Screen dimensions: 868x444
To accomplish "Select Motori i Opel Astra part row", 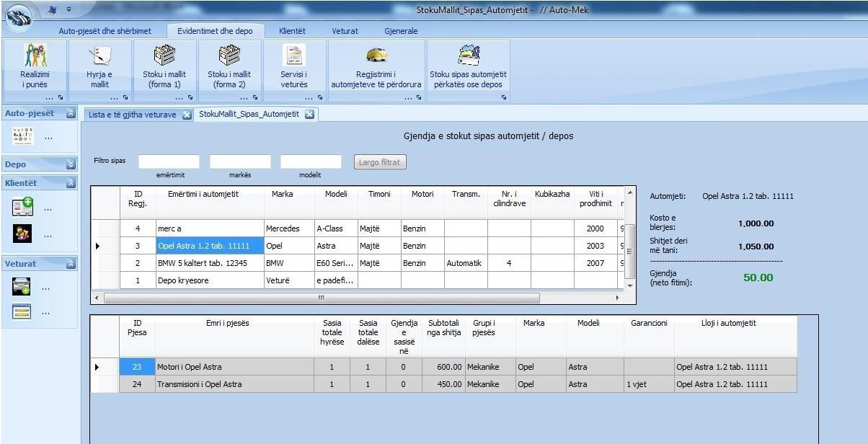I will point(443,367).
